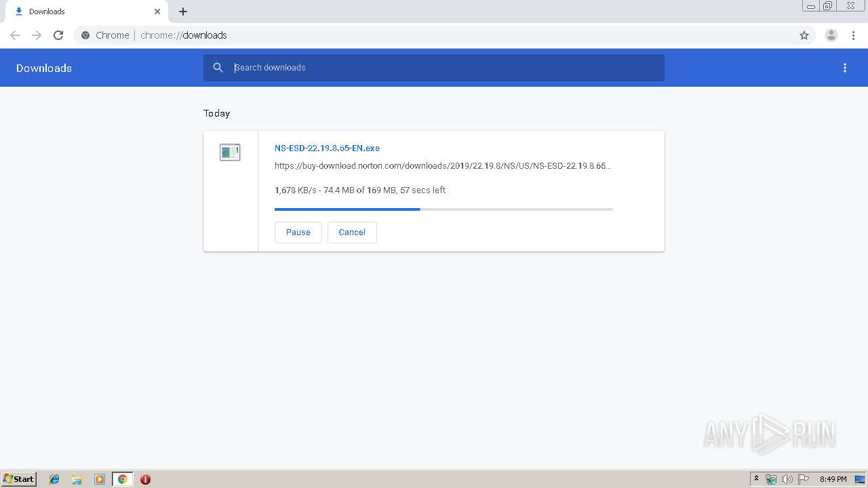868x488 pixels.
Task: Open Chrome's three-dot customize menu
Action: click(x=853, y=35)
